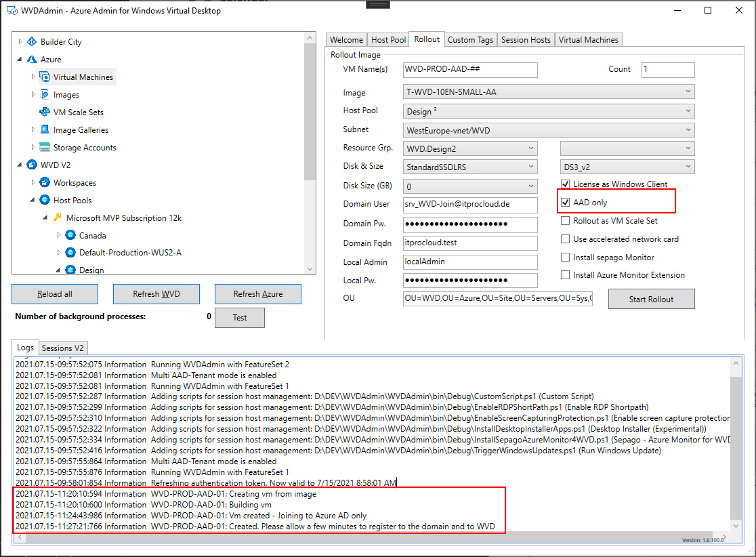This screenshot has height=557, width=756.
Task: Click the Canada host pool icon
Action: click(71, 235)
